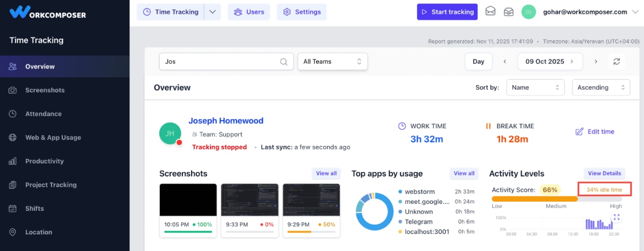Image resolution: width=644 pixels, height=251 pixels.
Task: Expand the Ascending order dropdown
Action: [x=601, y=87]
